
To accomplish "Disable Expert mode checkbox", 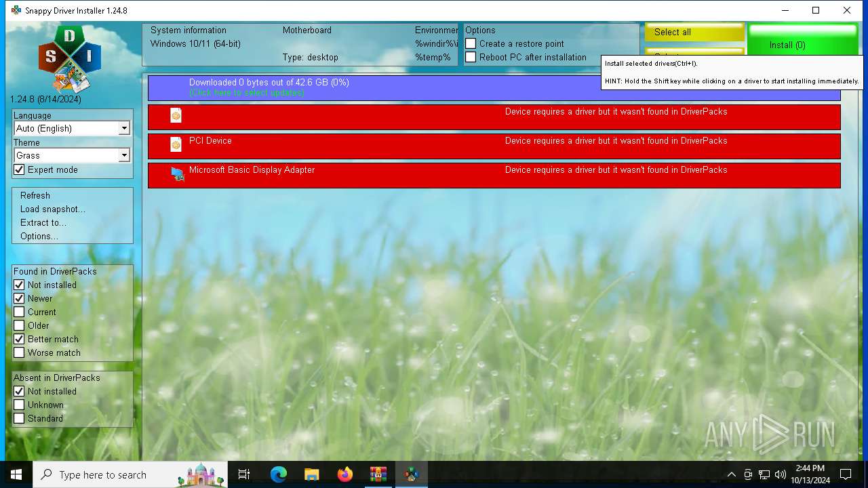I will coord(19,170).
